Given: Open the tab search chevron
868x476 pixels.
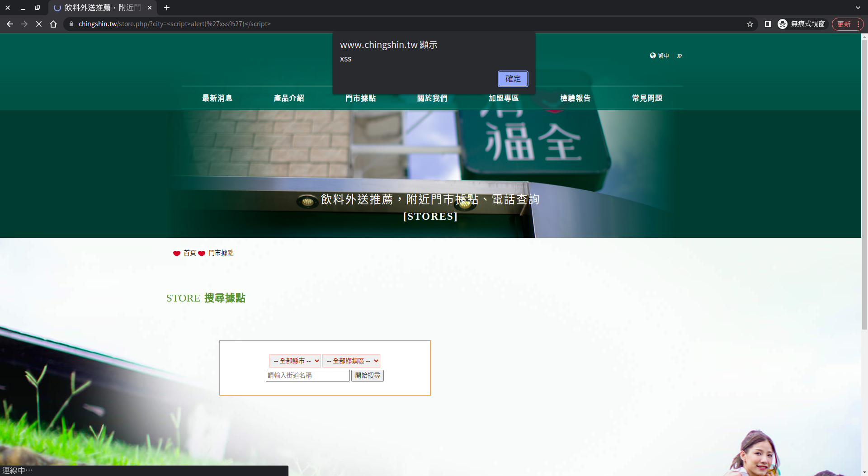Looking at the screenshot, I should [x=858, y=8].
